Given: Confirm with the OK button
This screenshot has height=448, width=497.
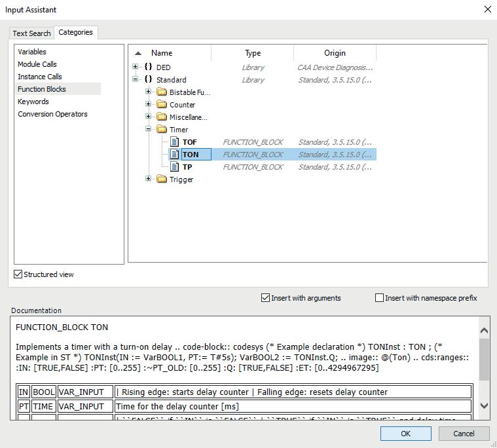Looking at the screenshot, I should (x=406, y=434).
